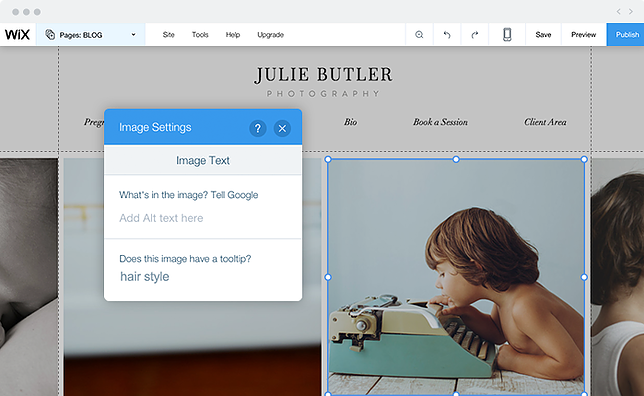Click the Image Text section header
The width and height of the screenshot is (644, 396).
[x=203, y=160]
